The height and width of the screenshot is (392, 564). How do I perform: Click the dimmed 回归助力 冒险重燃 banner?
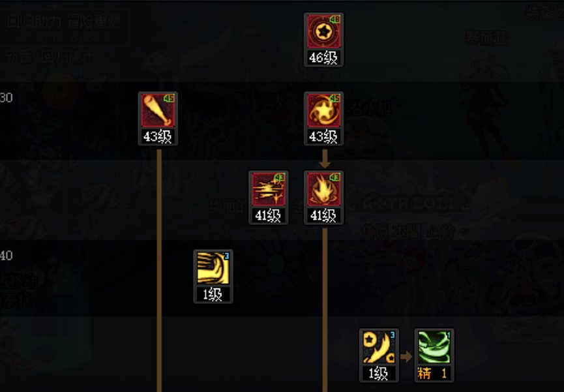[x=65, y=22]
